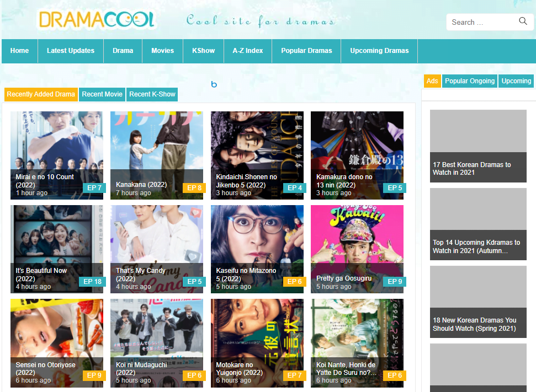Switch to the Upcoming sidebar tab

point(516,81)
